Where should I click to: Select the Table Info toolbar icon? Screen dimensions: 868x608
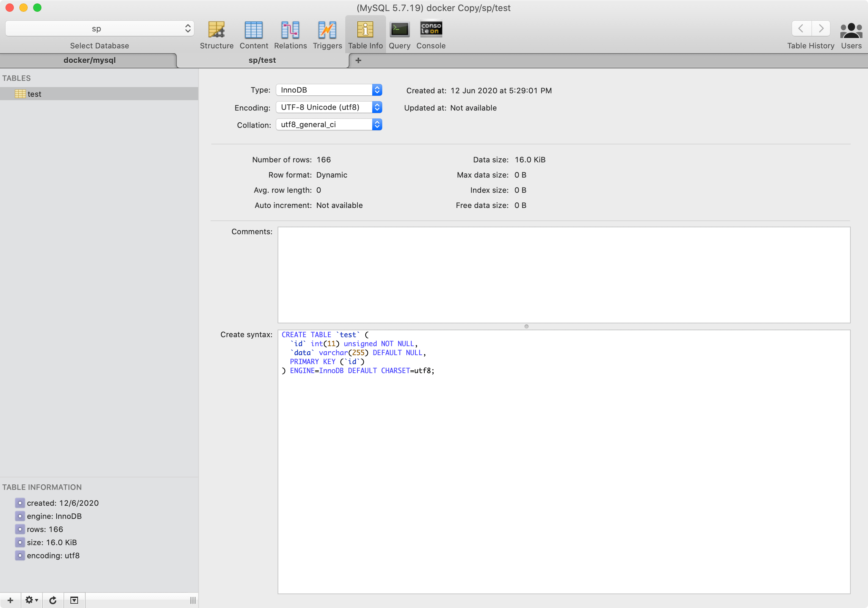coord(365,35)
